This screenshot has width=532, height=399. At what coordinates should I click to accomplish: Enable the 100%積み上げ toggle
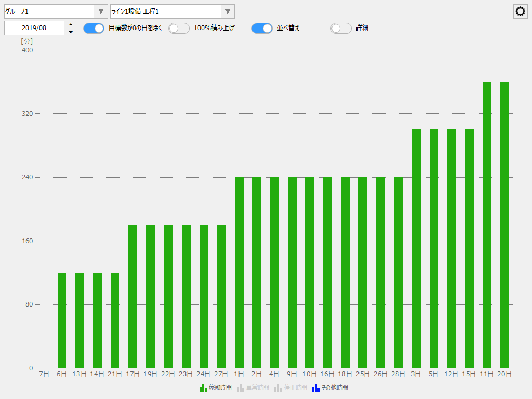179,28
